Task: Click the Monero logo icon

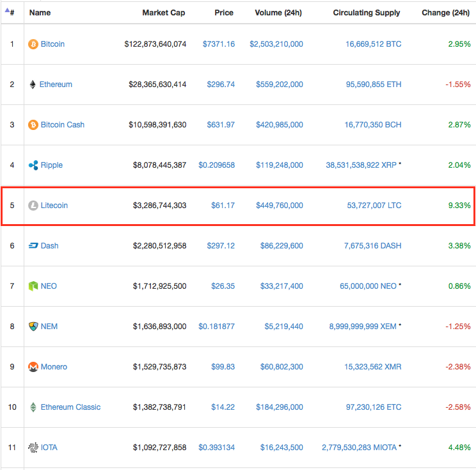Action: pos(33,367)
